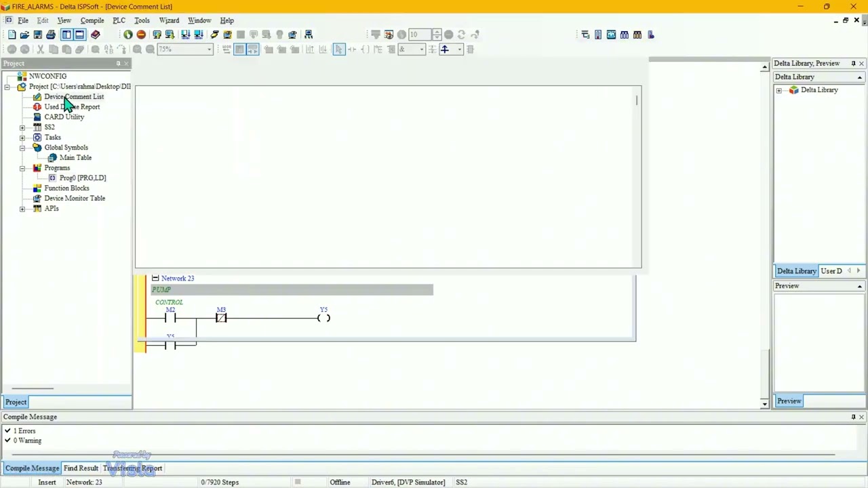Select Main Table under Global Symbols

point(75,158)
